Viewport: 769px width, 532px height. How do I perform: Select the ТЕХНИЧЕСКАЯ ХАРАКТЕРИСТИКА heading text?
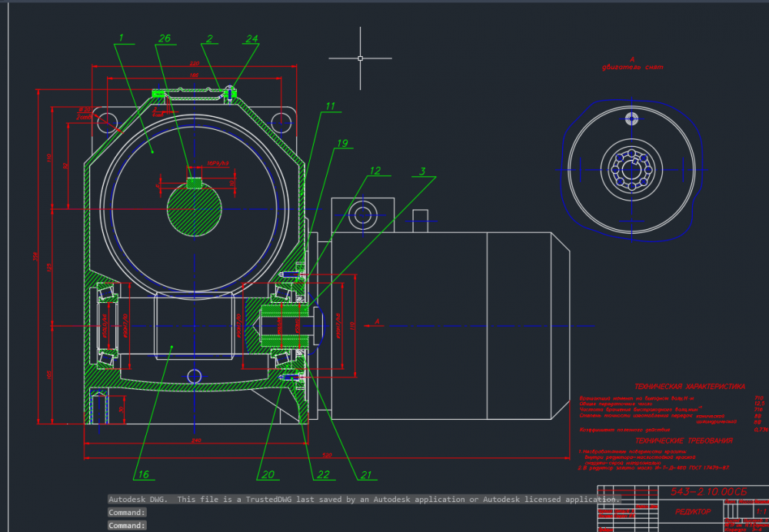point(689,387)
